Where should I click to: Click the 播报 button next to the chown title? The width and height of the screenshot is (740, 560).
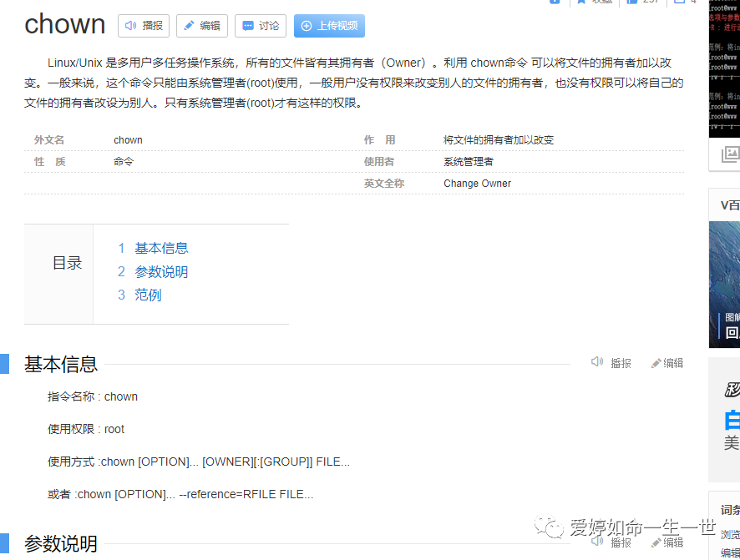click(x=144, y=25)
